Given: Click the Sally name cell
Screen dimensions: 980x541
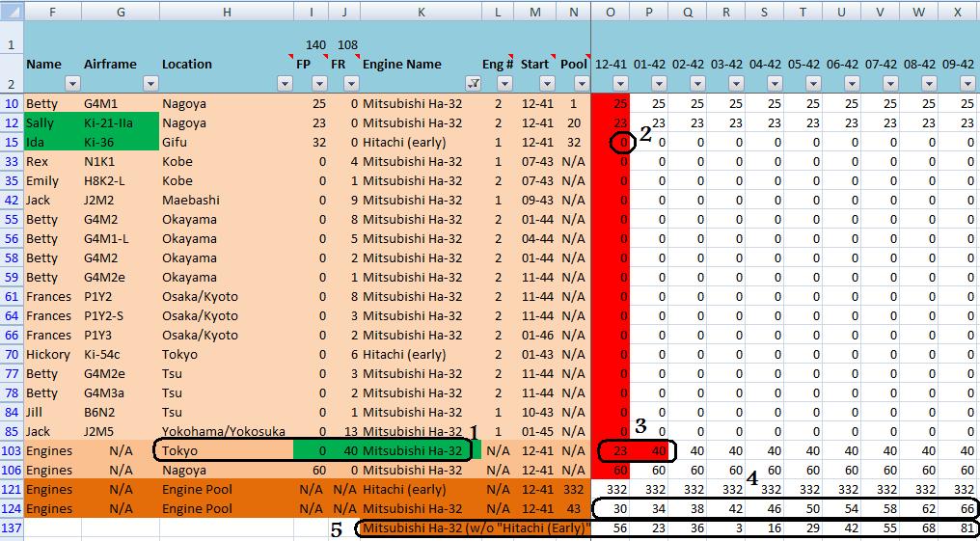Looking at the screenshot, I should (x=53, y=122).
